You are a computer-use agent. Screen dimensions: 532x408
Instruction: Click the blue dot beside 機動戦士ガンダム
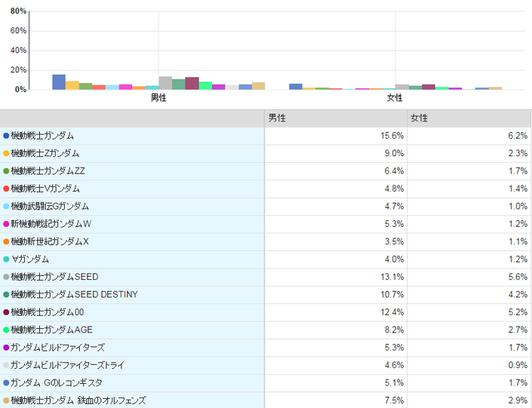tap(7, 135)
